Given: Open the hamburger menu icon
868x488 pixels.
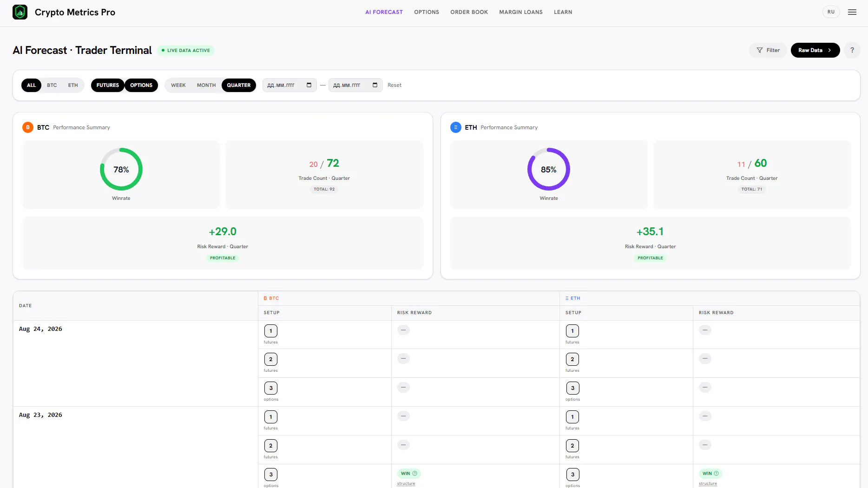Looking at the screenshot, I should (852, 12).
